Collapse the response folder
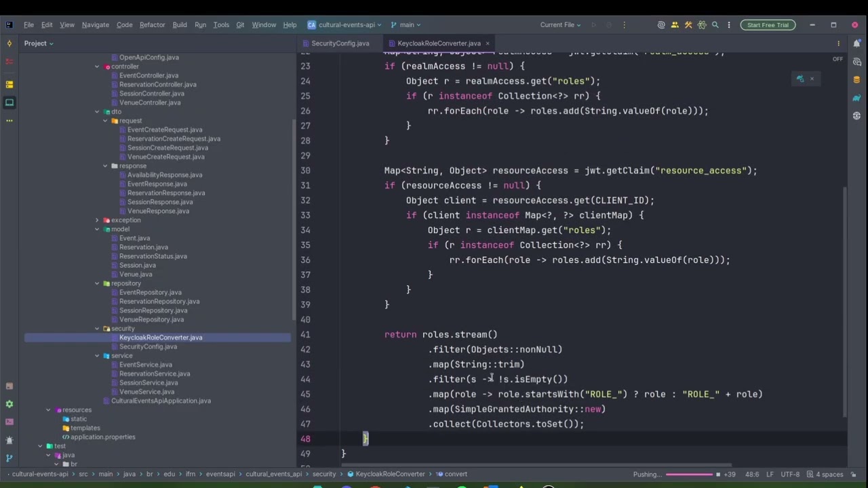The width and height of the screenshot is (868, 488). tap(105, 166)
